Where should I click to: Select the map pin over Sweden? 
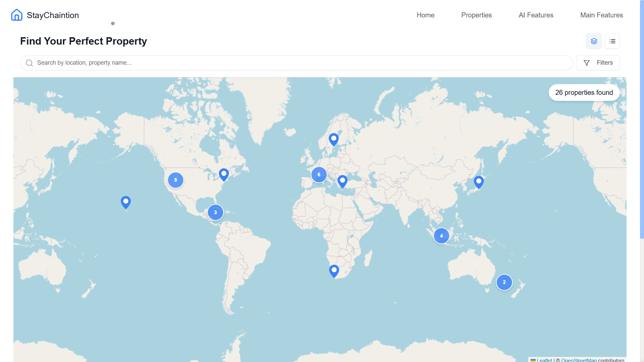tap(333, 139)
